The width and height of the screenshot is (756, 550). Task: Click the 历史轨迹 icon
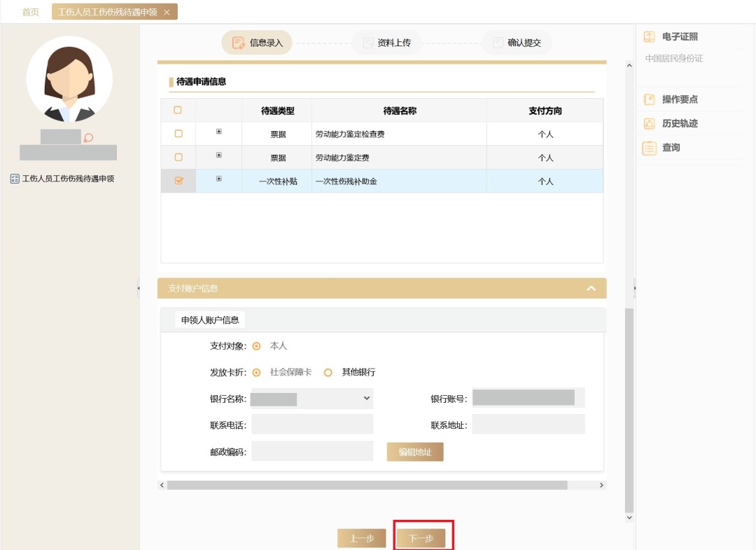(649, 124)
